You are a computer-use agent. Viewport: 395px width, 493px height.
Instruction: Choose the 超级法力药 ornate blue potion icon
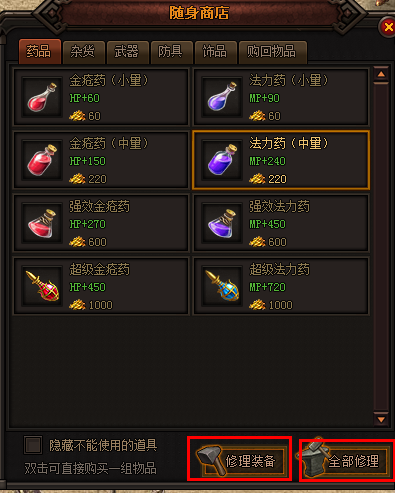point(222,286)
